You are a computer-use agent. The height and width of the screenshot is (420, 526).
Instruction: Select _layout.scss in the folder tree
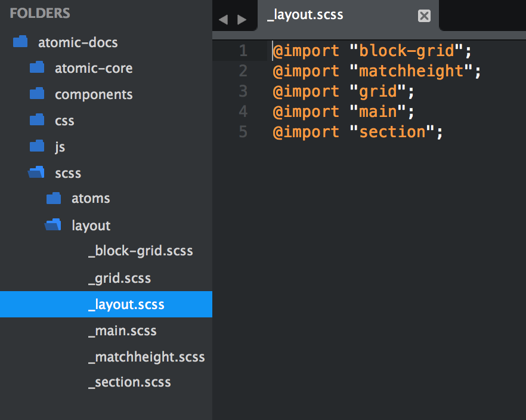pyautogui.click(x=106, y=304)
